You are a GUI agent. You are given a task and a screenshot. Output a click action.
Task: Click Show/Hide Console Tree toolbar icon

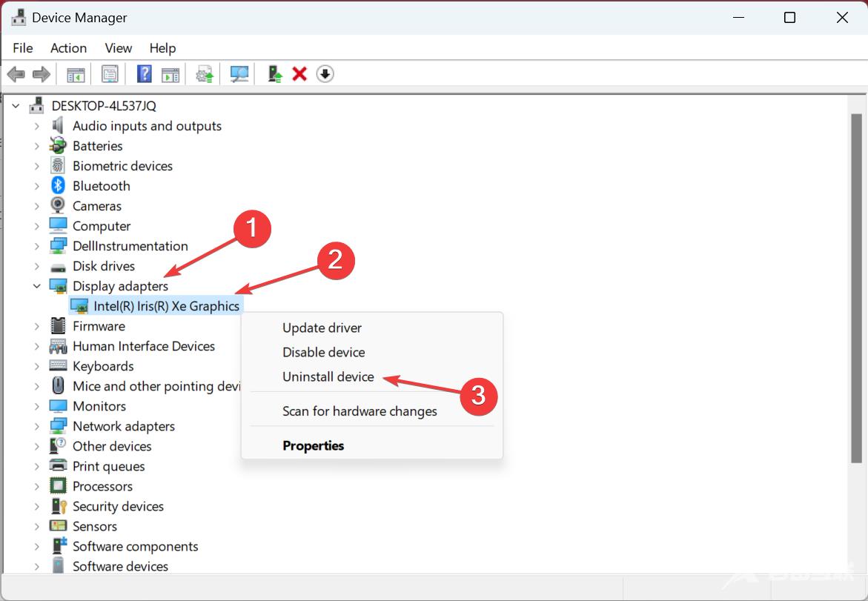[76, 74]
